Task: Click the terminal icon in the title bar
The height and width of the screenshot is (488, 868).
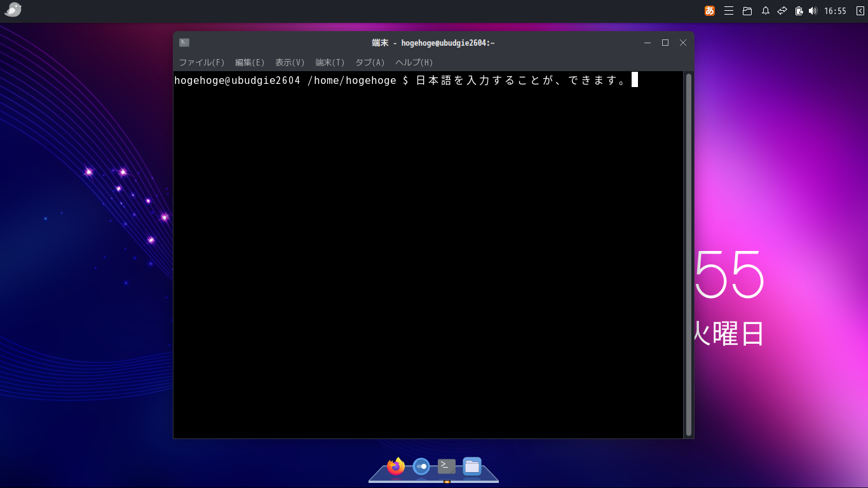Action: point(184,43)
